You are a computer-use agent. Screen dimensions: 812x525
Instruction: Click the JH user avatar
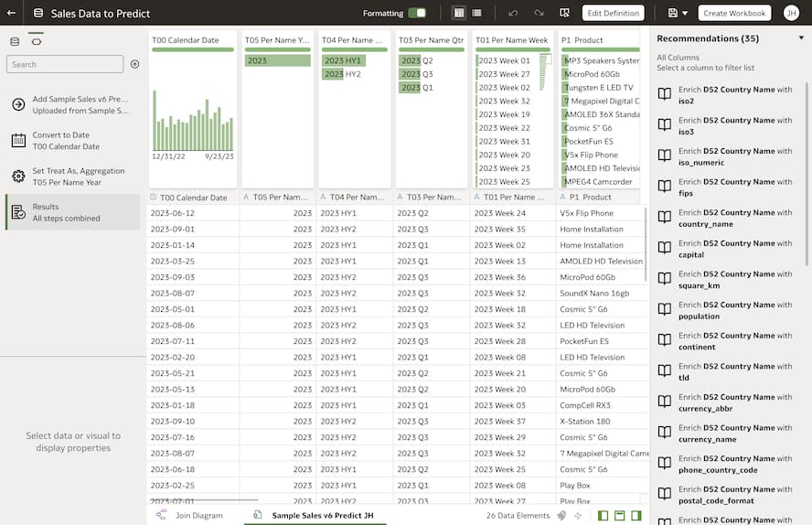pos(791,13)
